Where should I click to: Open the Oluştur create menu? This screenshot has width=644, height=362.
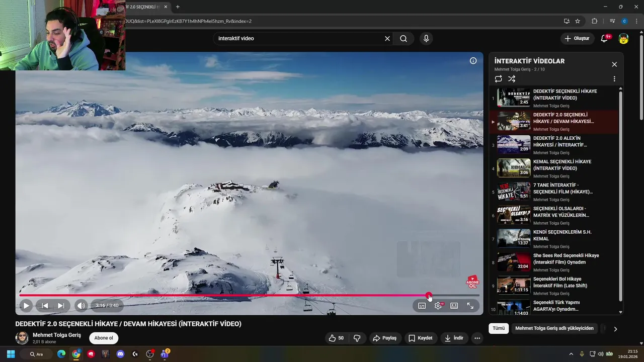coord(577,39)
